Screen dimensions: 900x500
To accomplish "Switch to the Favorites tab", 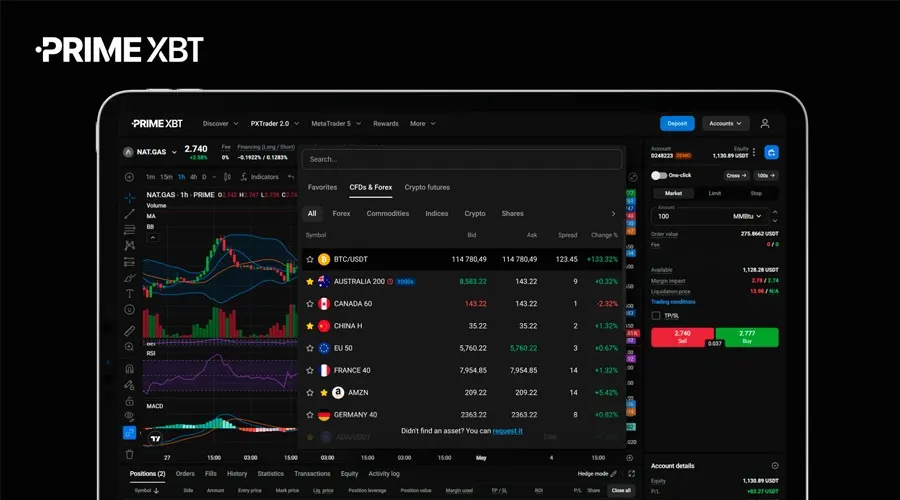I will 322,187.
